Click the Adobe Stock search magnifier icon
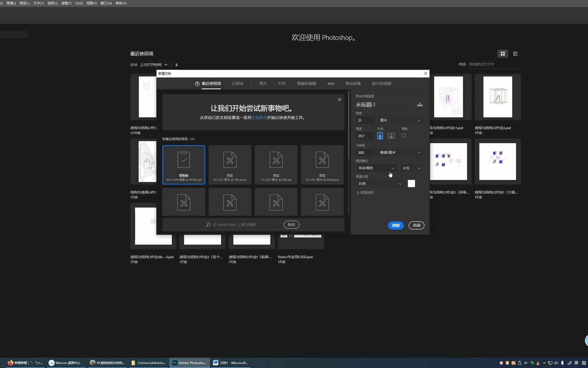 coord(208,225)
